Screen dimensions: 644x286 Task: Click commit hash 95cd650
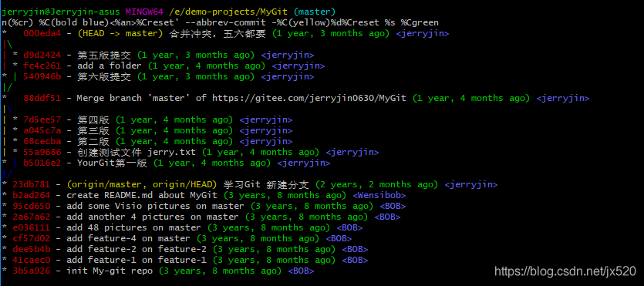[31, 207]
